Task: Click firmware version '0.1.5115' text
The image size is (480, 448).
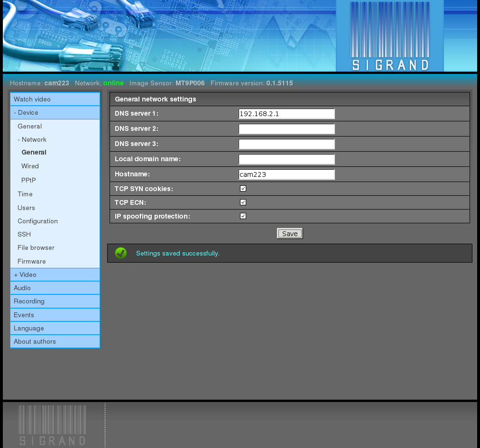Action: click(x=279, y=83)
